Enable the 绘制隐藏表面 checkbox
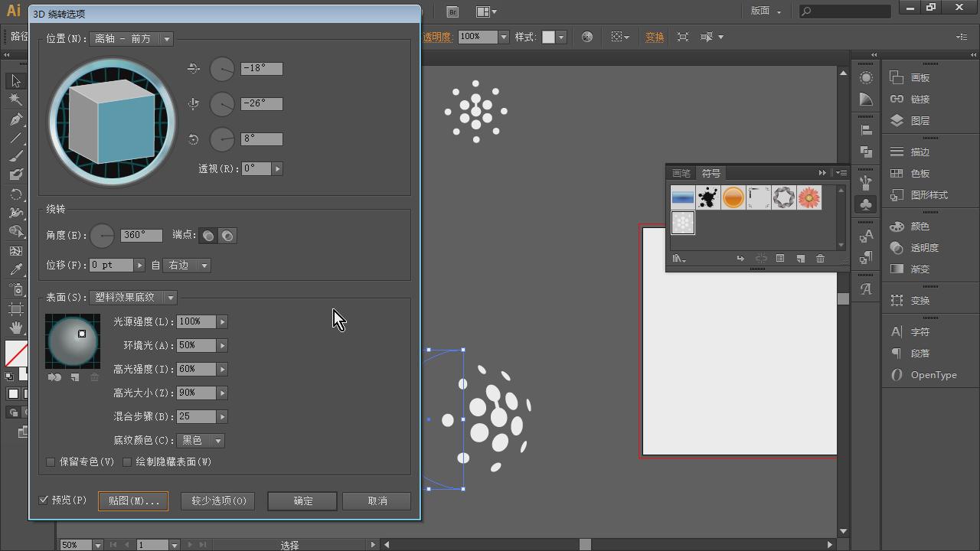Image resolution: width=980 pixels, height=551 pixels. click(x=127, y=461)
